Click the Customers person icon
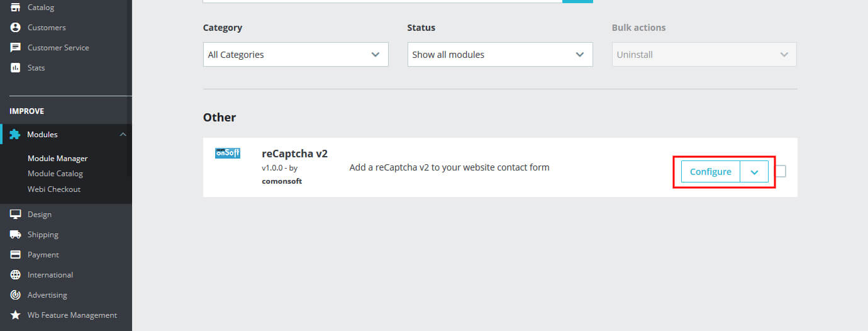This screenshot has height=331, width=868. (16, 28)
